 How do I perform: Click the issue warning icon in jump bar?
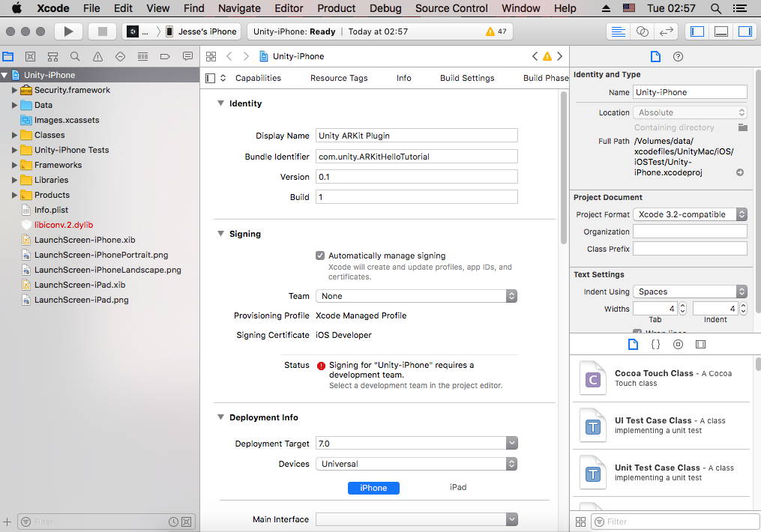547,56
